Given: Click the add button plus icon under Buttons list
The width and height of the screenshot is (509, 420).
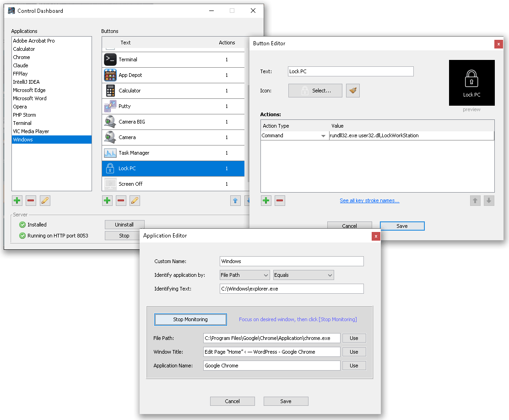Looking at the screenshot, I should coord(107,200).
